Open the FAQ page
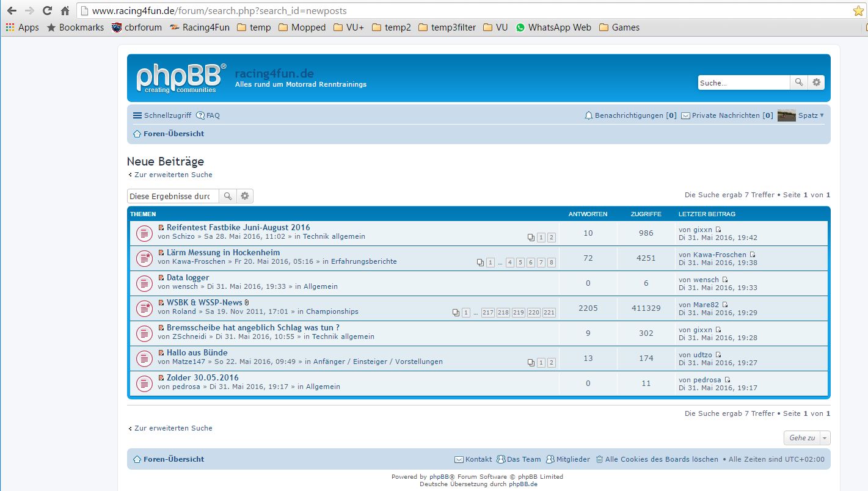The image size is (868, 491). coord(208,115)
